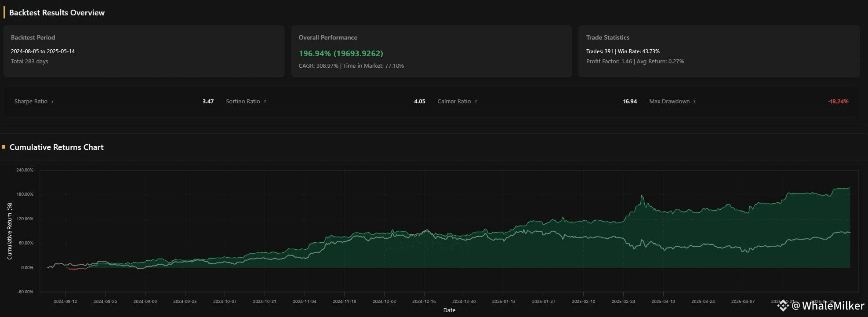Select the Trade Statistics card
This screenshot has width=868, height=317.
[x=719, y=51]
